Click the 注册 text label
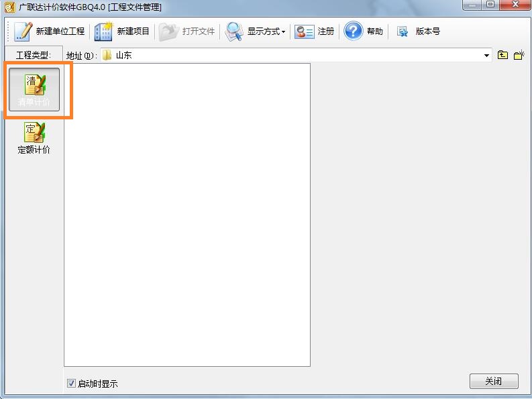This screenshot has width=532, height=399. tap(326, 32)
